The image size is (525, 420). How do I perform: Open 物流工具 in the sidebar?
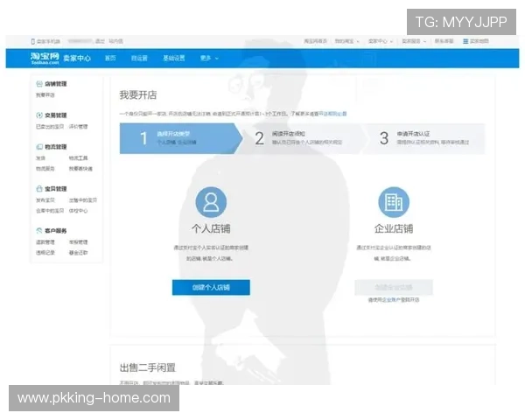click(x=79, y=158)
